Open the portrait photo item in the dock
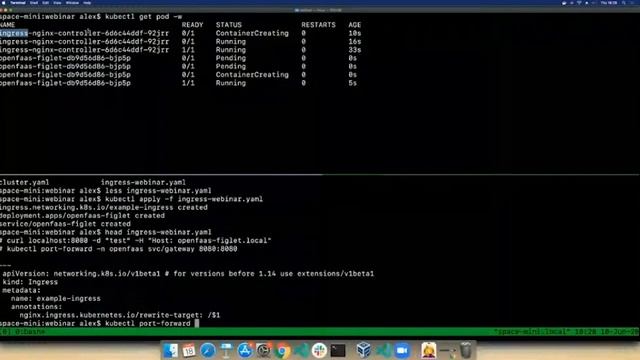The width and height of the screenshot is (640, 360). coord(429,350)
